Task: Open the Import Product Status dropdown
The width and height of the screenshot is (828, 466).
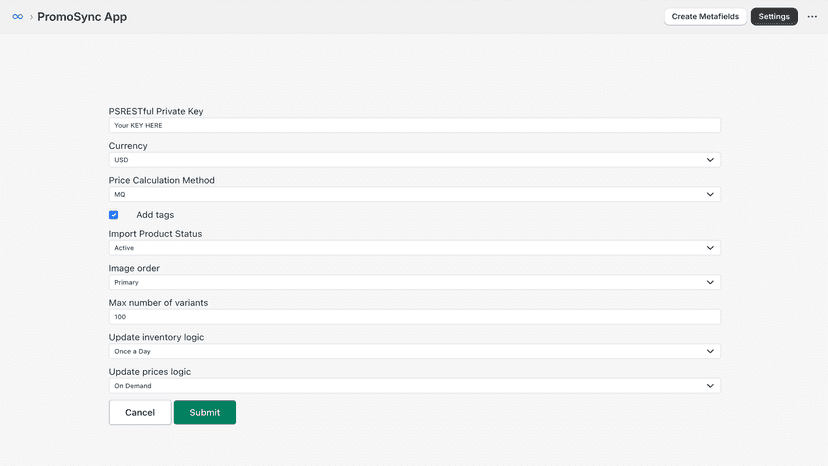Action: pos(415,248)
